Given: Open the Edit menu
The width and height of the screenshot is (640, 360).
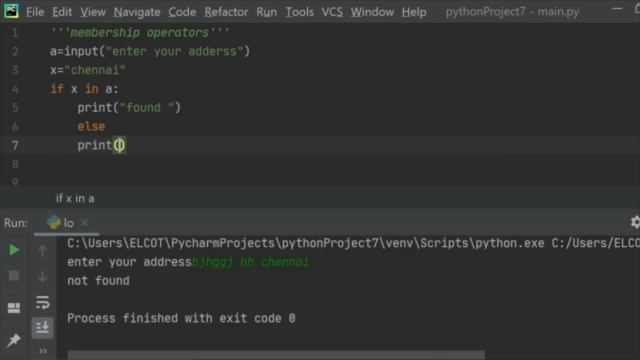Looking at the screenshot, I should pyautogui.click(x=62, y=12).
